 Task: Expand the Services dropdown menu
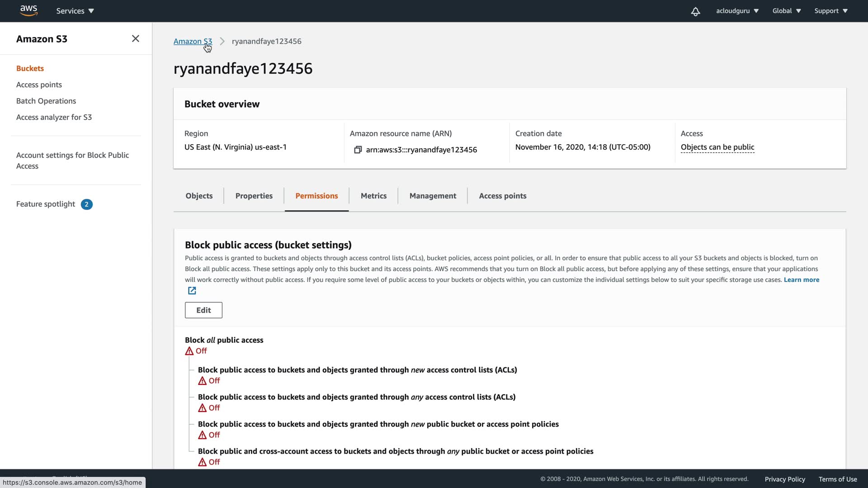tap(75, 11)
